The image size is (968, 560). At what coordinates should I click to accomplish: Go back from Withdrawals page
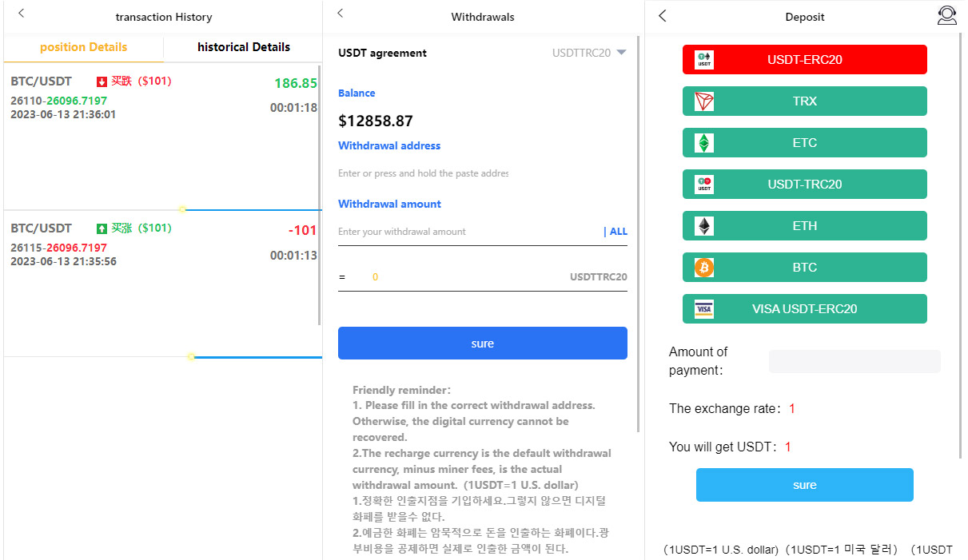pyautogui.click(x=341, y=14)
